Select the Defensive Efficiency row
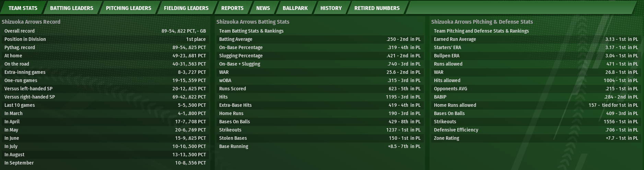 536,130
